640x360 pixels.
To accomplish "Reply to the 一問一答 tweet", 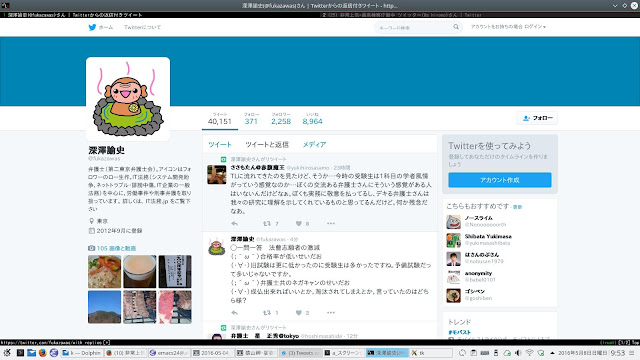I will [x=234, y=313].
